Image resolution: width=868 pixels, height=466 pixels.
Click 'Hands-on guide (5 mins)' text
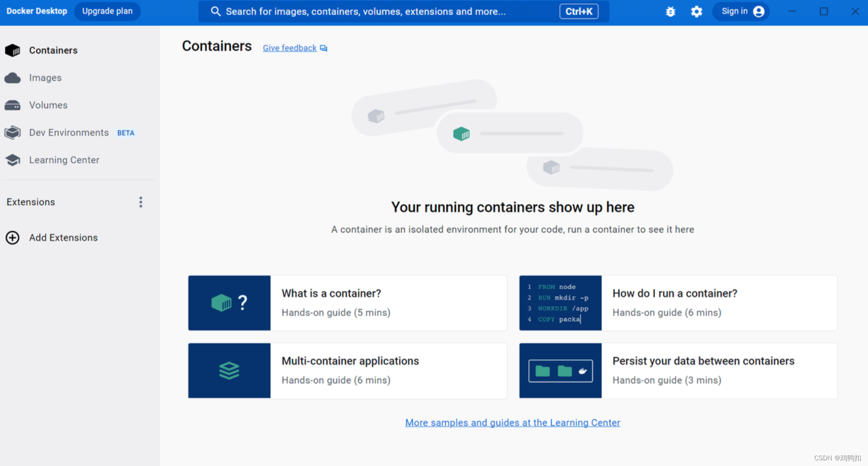click(x=336, y=312)
